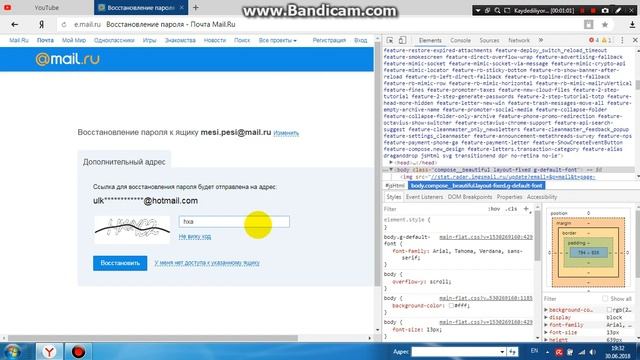Open Windows Start menu orb

[13, 351]
